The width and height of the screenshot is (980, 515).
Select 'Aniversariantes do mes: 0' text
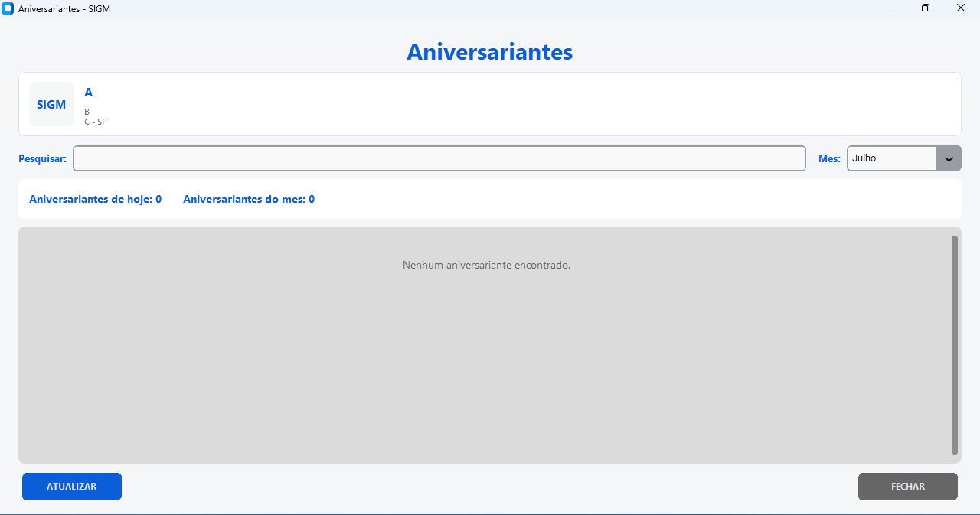pos(249,199)
